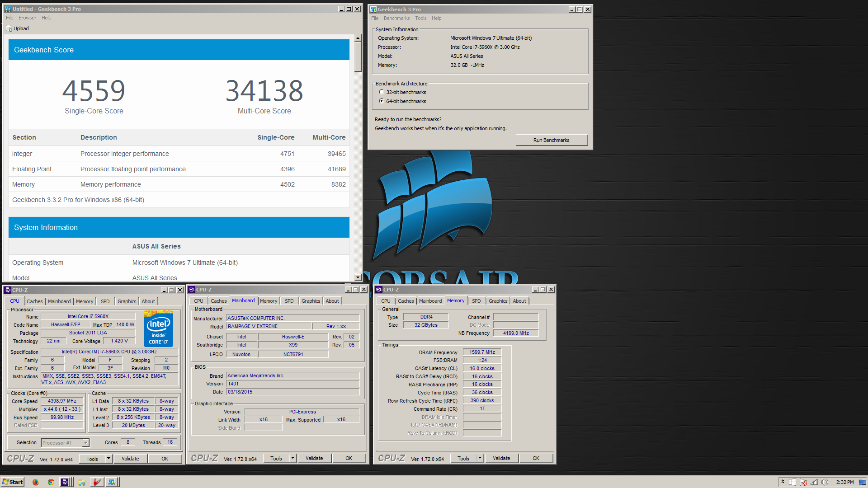Image resolution: width=868 pixels, height=488 pixels.
Task: Open Action Center flag tray icon
Action: tap(803, 482)
